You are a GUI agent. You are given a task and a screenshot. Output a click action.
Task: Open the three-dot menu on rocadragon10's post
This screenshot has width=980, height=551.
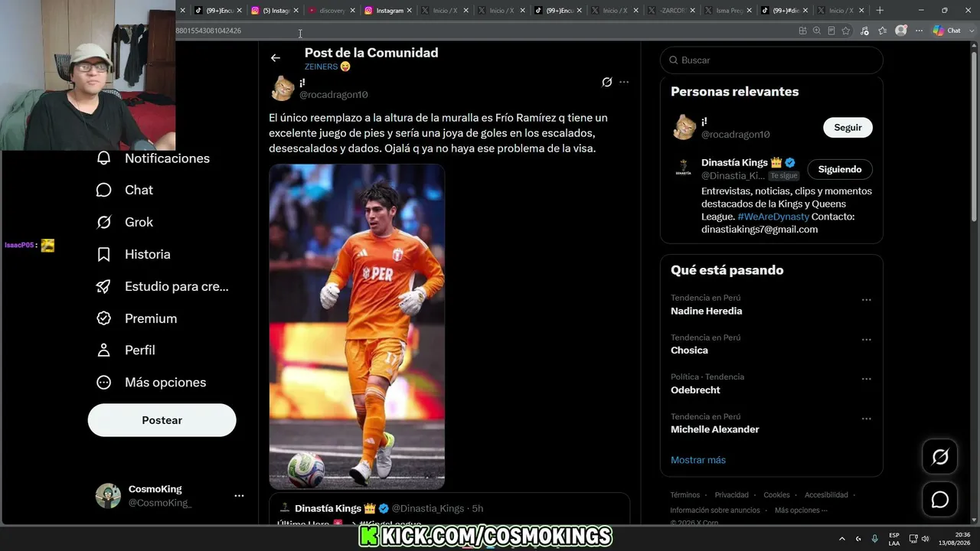[x=624, y=82]
